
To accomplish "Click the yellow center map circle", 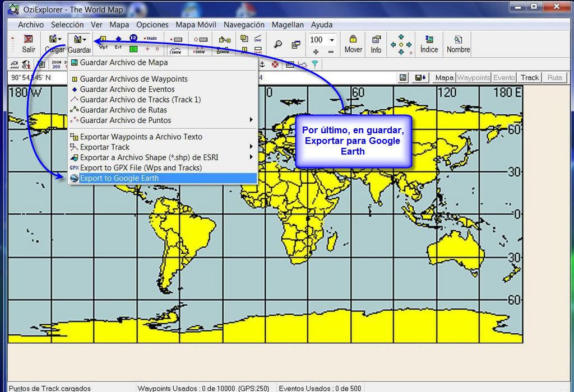I will click(x=401, y=45).
